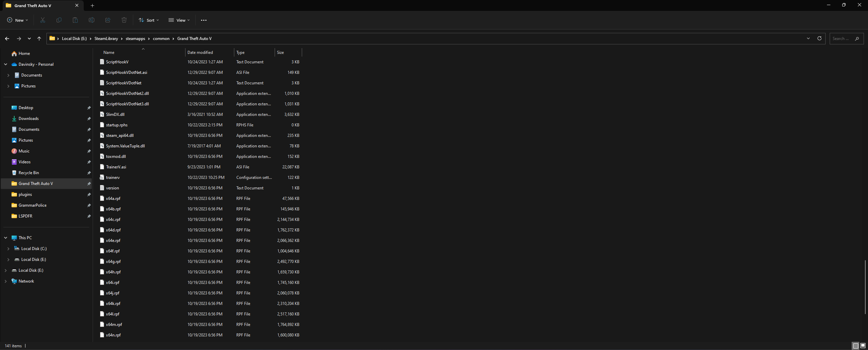Click Local Disk (E:) breadcrumb segment
Screen dimensions: 868x350
(x=74, y=39)
